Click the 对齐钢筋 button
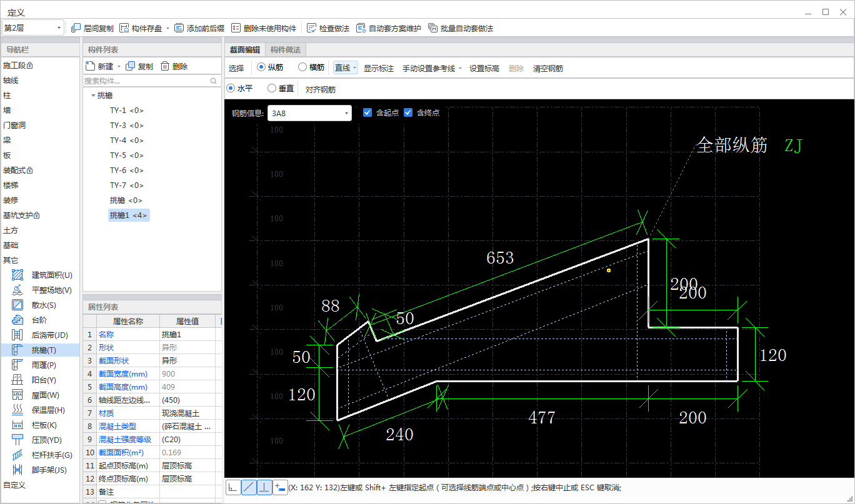Image resolution: width=855 pixels, height=504 pixels. [x=321, y=89]
